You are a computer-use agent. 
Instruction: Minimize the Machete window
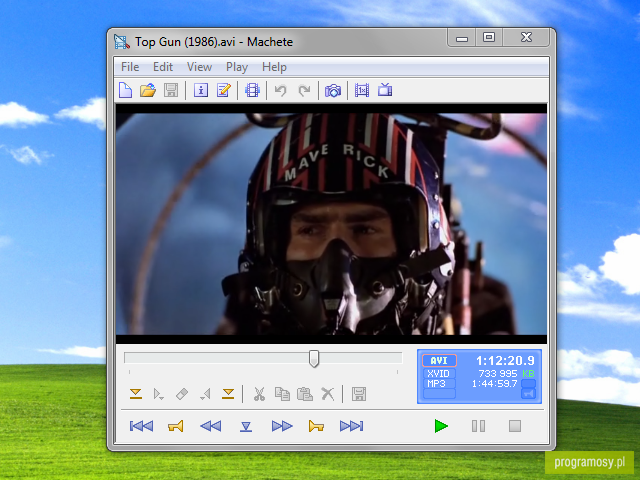(462, 38)
